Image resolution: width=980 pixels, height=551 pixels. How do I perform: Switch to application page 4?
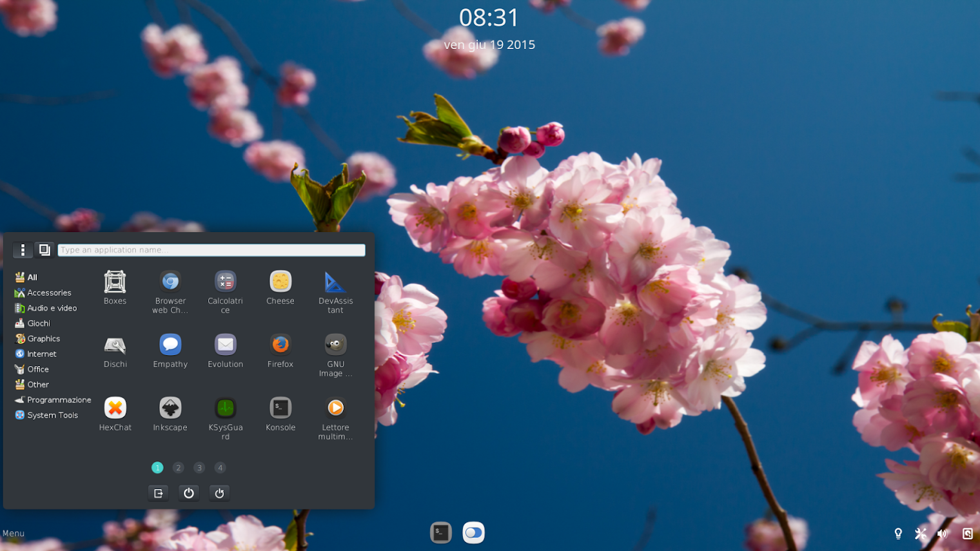(x=220, y=467)
